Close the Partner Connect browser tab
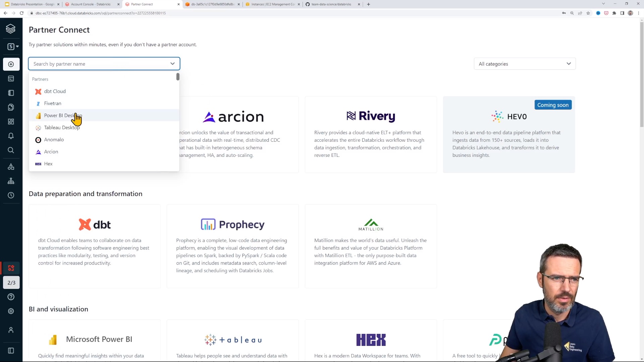The image size is (644, 362). 178,4
